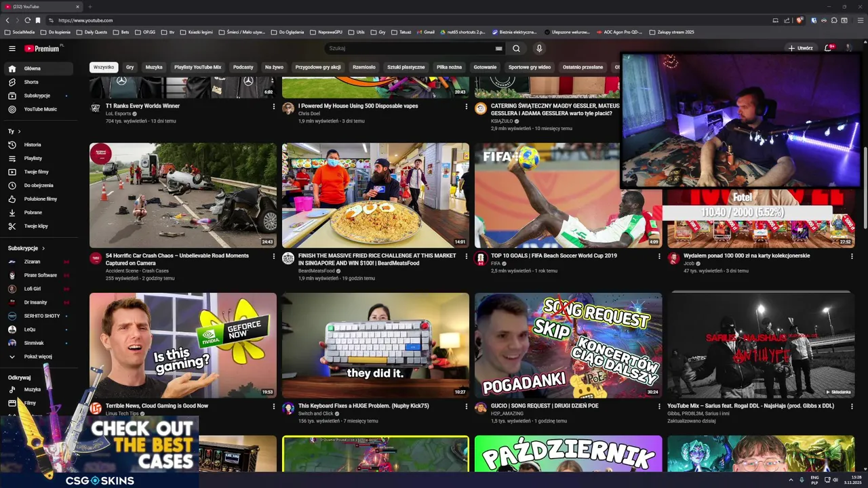Click the Linus Tech Tips channel avatar
This screenshot has width=868, height=488.
(96, 408)
